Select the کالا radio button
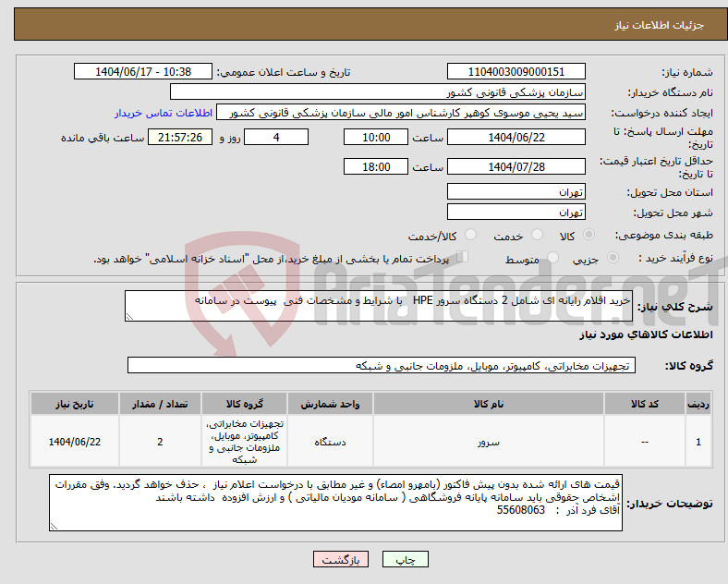 [588, 235]
